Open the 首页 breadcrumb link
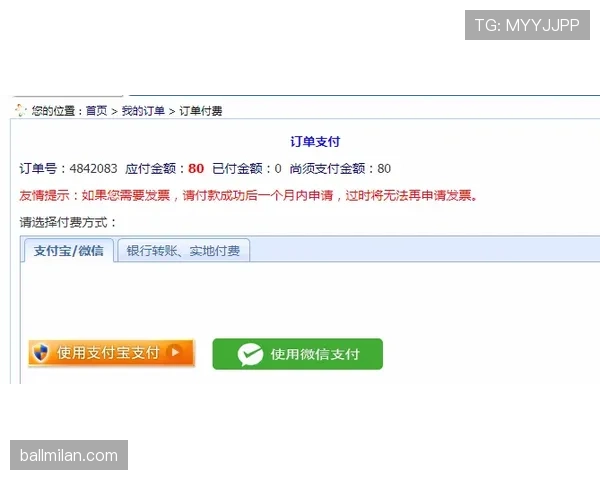This screenshot has width=600, height=480. coord(96,111)
